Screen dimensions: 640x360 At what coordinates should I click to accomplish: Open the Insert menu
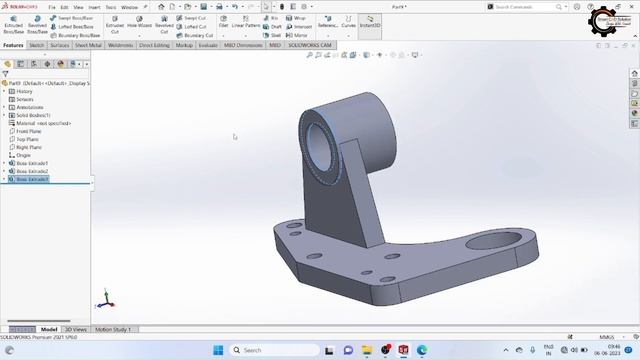coord(94,7)
